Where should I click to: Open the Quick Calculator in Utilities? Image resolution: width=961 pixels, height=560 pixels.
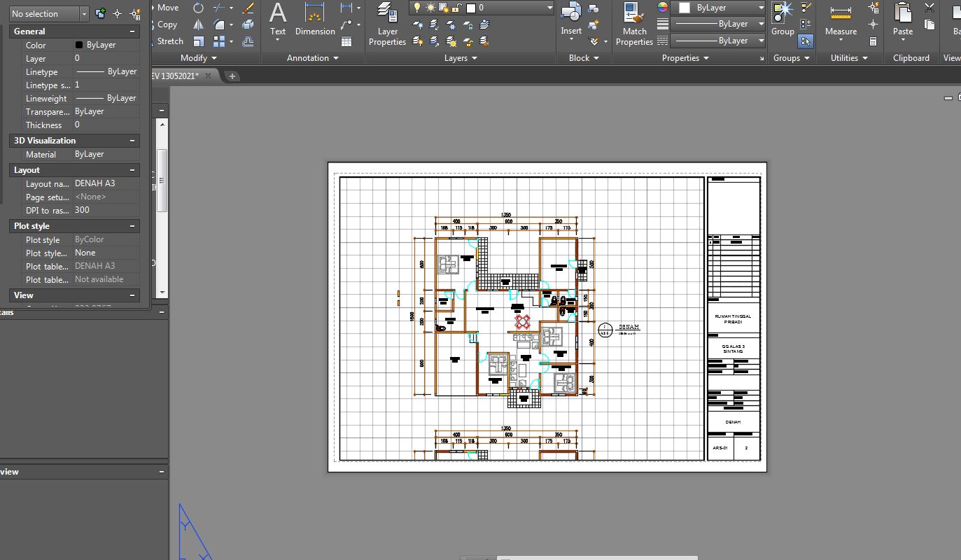(x=874, y=41)
